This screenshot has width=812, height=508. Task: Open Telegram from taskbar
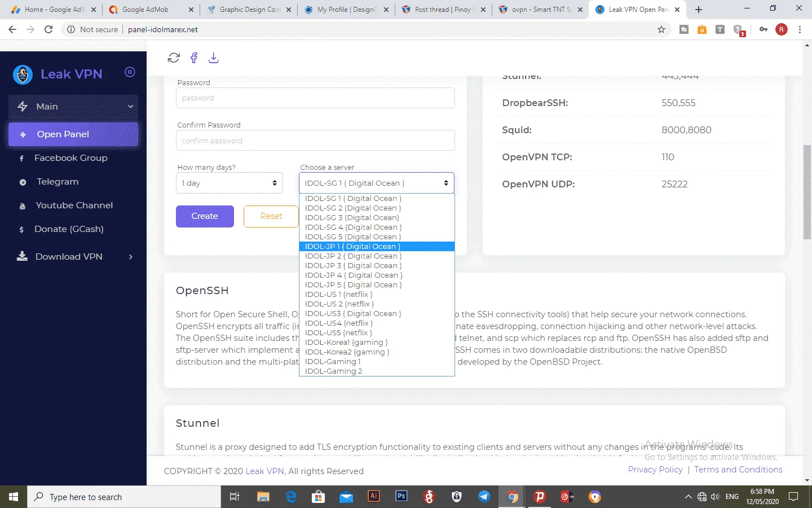[x=484, y=497]
